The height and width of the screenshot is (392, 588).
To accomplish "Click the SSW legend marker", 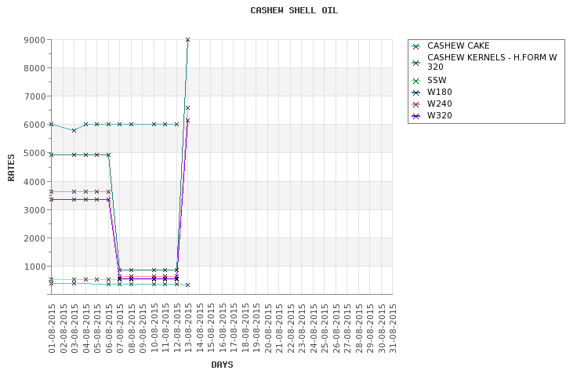I will point(416,81).
